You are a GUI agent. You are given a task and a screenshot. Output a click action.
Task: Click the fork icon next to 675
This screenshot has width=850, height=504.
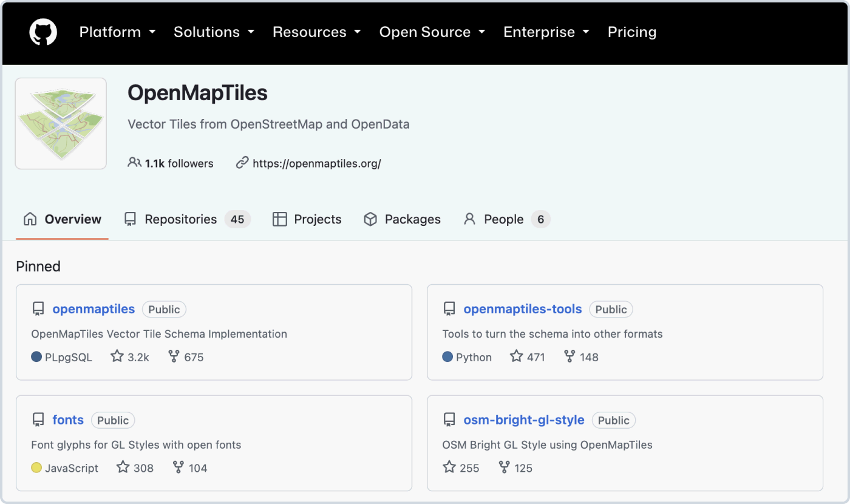pyautogui.click(x=173, y=356)
